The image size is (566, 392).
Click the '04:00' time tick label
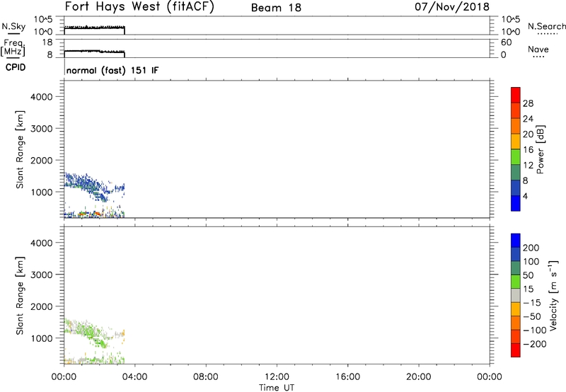135,377
